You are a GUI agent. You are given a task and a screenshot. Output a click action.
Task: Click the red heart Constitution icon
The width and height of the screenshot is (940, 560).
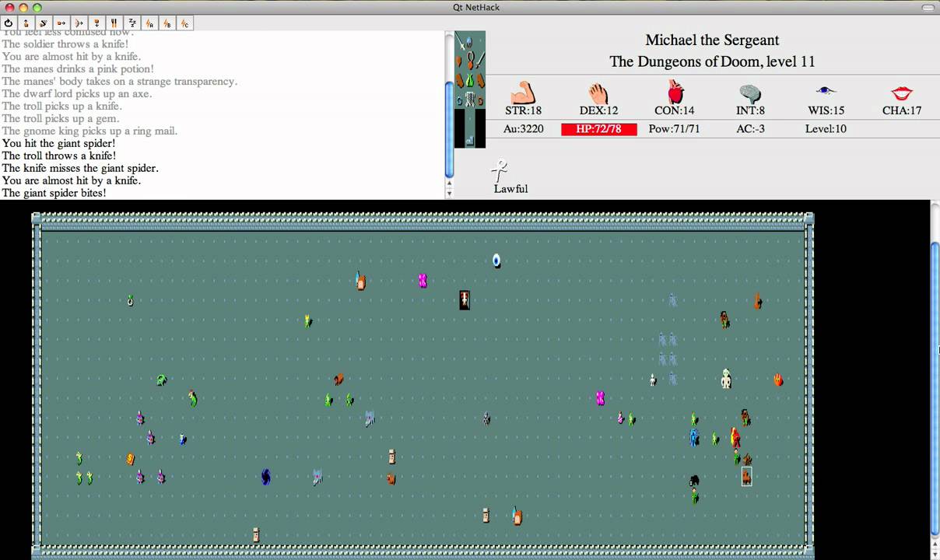(675, 93)
